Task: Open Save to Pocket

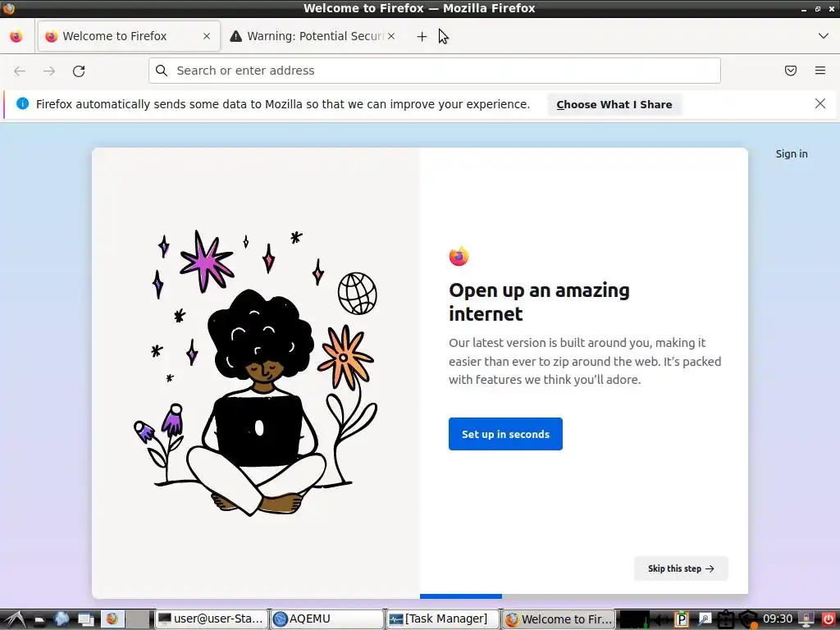Action: pyautogui.click(x=791, y=71)
